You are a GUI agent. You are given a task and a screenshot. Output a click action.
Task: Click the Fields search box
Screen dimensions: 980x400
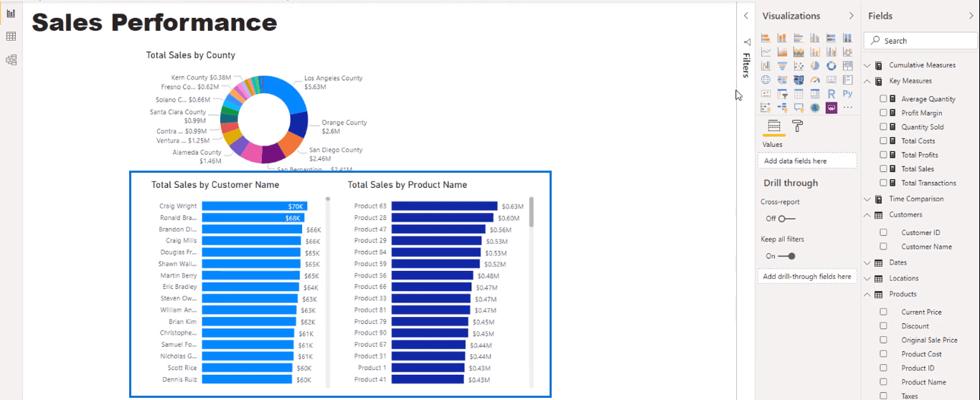[x=920, y=41]
